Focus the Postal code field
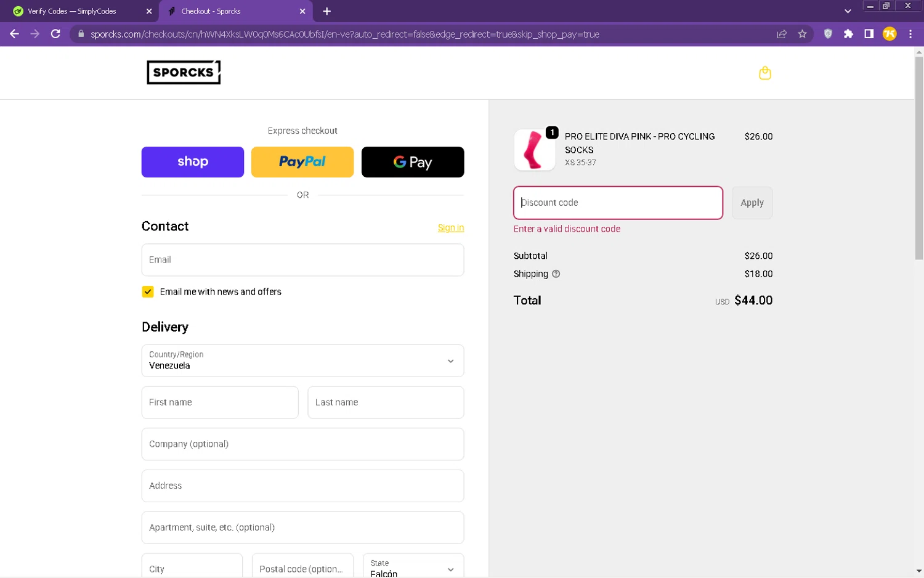Viewport: 924px width, 578px height. pos(302,566)
